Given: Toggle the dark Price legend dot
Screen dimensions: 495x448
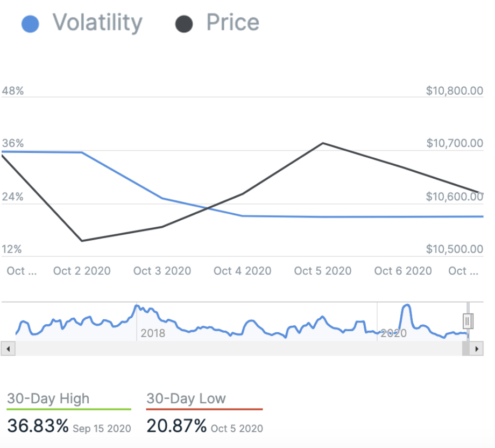Looking at the screenshot, I should tap(185, 24).
